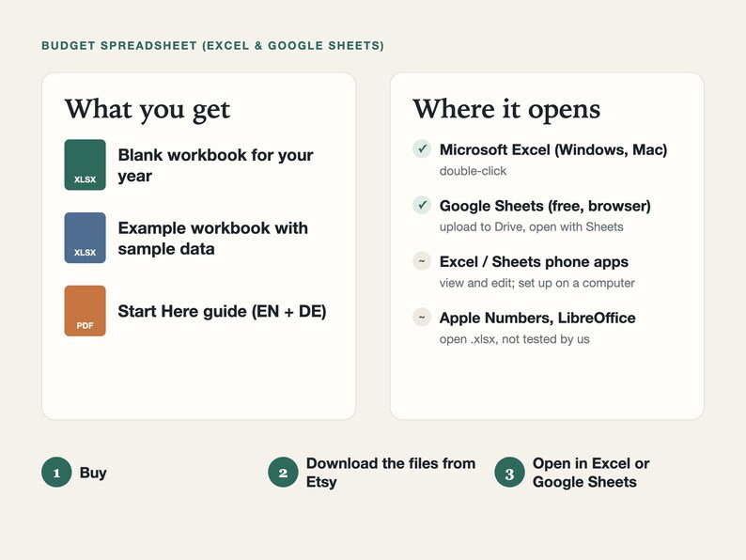The height and width of the screenshot is (560, 746).
Task: Click the step 3 circle badge
Action: pyautogui.click(x=509, y=473)
